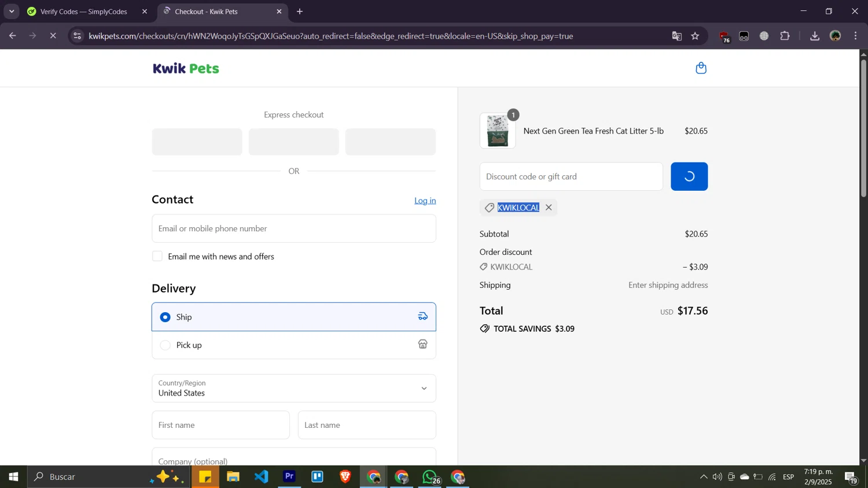Click the Next Gen Green Tea product name
868x488 pixels.
(x=593, y=131)
